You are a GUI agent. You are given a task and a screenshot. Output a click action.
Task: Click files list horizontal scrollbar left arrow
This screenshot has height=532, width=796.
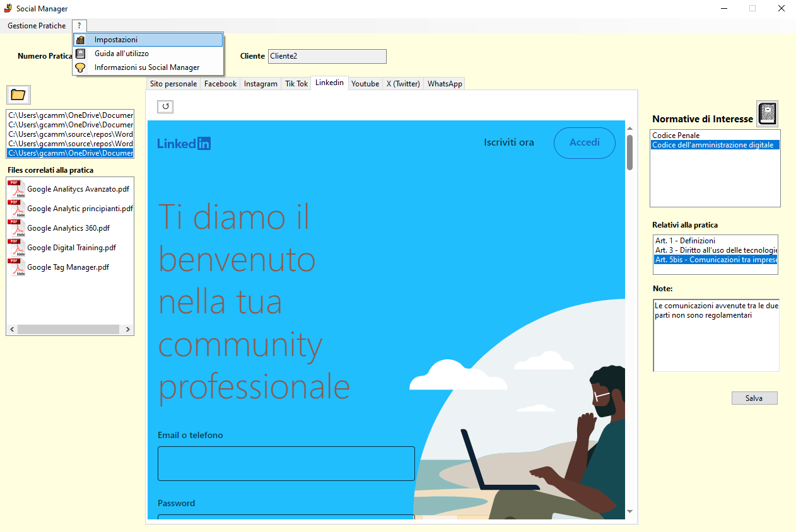(12, 330)
